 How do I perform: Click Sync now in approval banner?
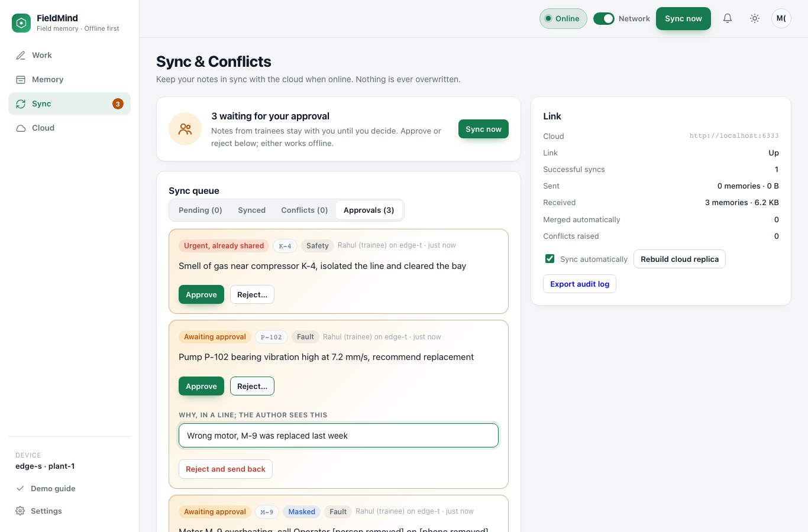[483, 129]
